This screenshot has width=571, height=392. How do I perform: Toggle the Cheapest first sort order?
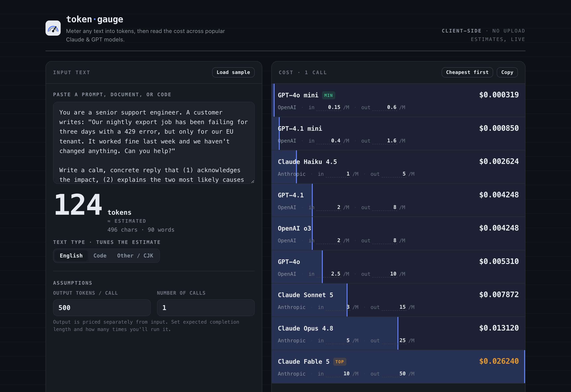(x=467, y=72)
